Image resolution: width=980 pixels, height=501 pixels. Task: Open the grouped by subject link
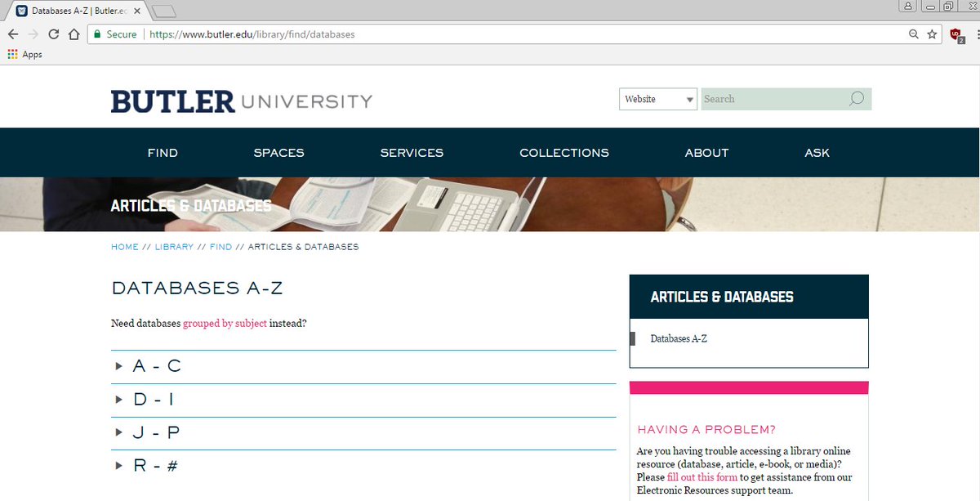point(225,323)
